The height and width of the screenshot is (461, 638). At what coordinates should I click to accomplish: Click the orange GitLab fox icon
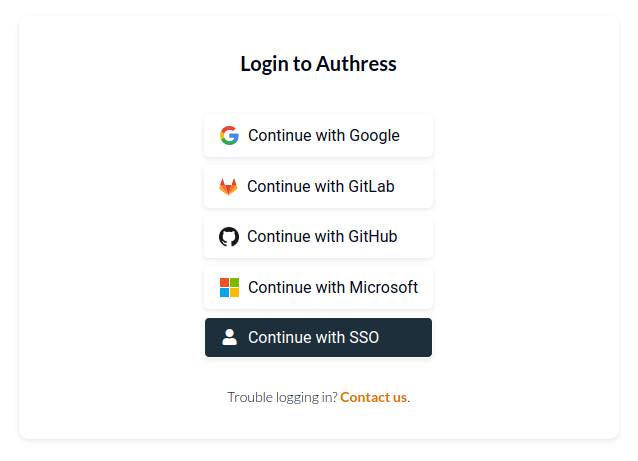(x=228, y=187)
